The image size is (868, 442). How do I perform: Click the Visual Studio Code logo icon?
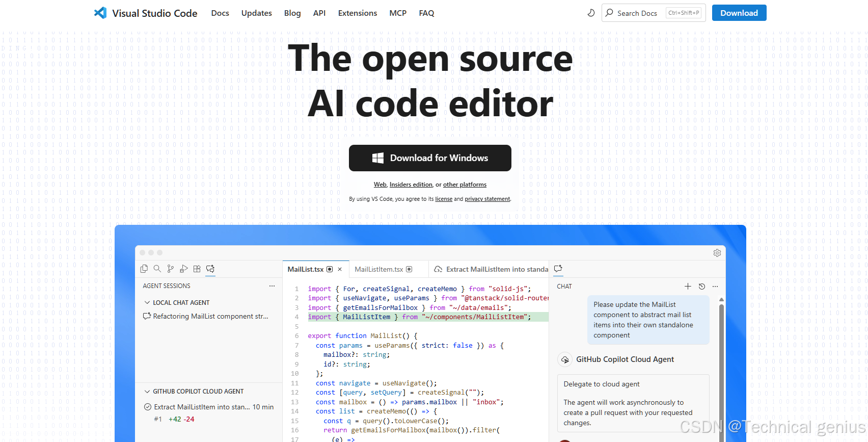pyautogui.click(x=100, y=13)
